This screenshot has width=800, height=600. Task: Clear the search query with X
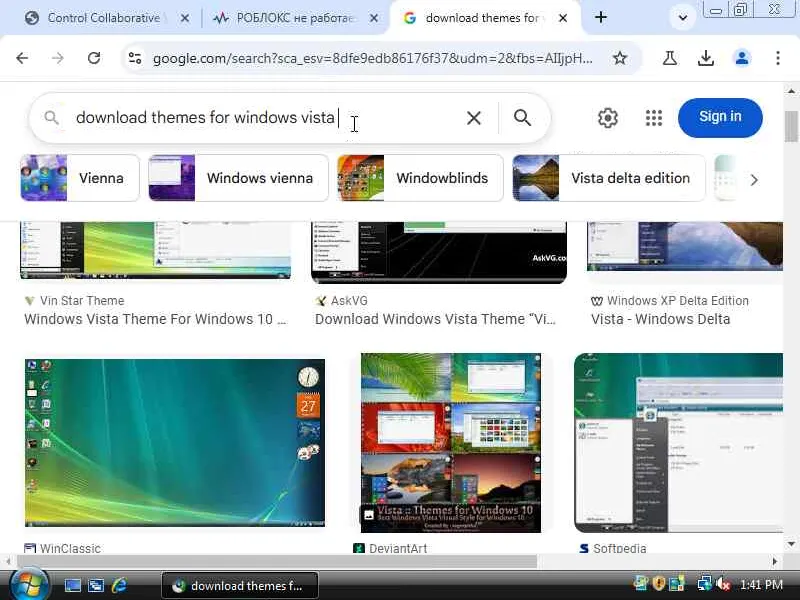coord(473,118)
